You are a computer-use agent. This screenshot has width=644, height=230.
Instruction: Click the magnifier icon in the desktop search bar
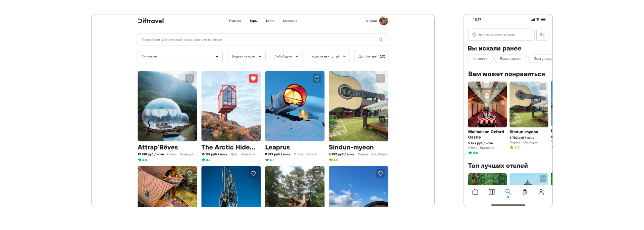381,40
